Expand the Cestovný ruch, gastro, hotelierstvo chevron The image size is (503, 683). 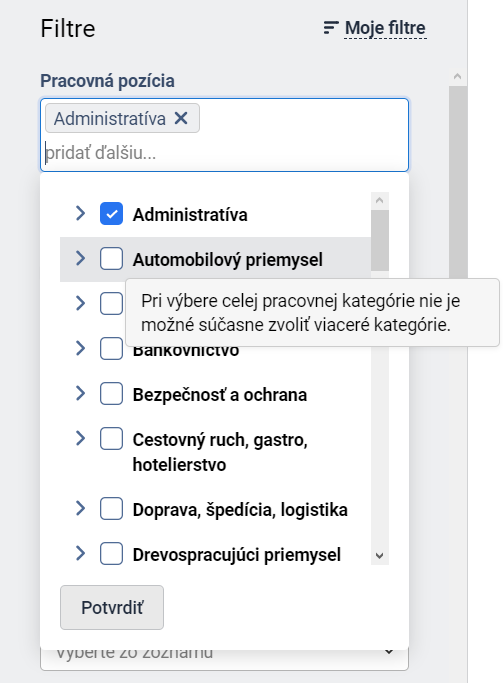point(81,438)
